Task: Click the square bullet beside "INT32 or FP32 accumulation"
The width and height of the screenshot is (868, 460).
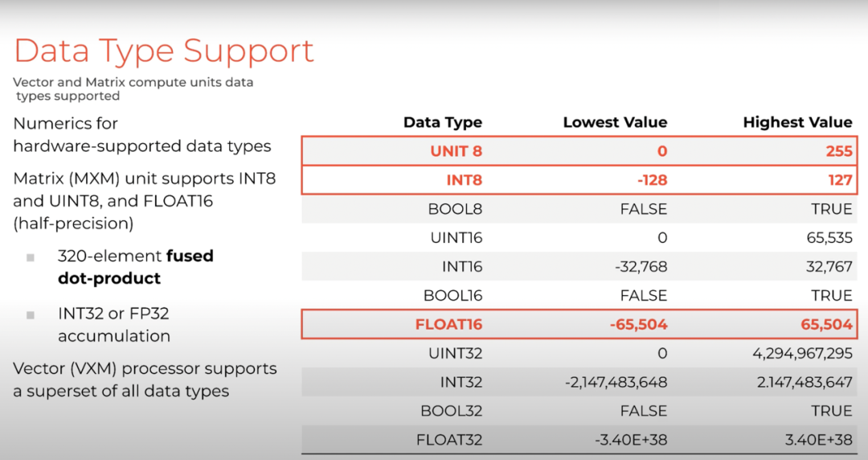Action: pos(31,314)
